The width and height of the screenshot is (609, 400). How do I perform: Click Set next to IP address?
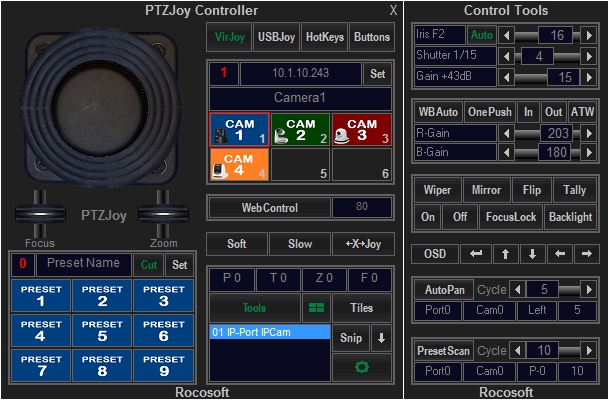coord(378,74)
